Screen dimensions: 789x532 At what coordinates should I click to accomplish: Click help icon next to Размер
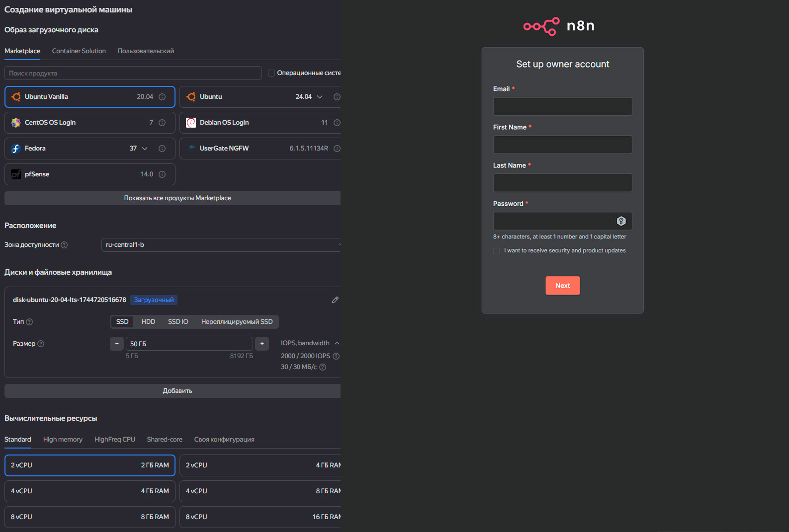[41, 344]
